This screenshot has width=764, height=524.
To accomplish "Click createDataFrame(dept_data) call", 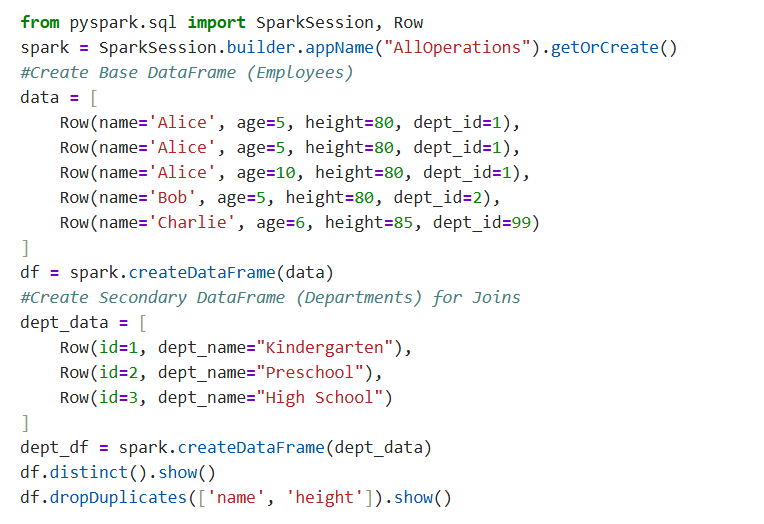I will (x=305, y=447).
